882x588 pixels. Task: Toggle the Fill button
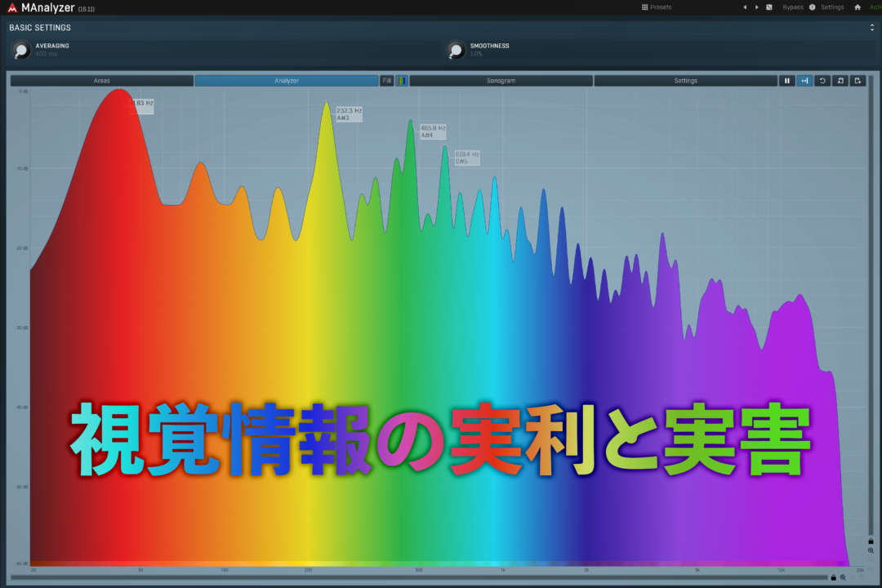[x=387, y=81]
